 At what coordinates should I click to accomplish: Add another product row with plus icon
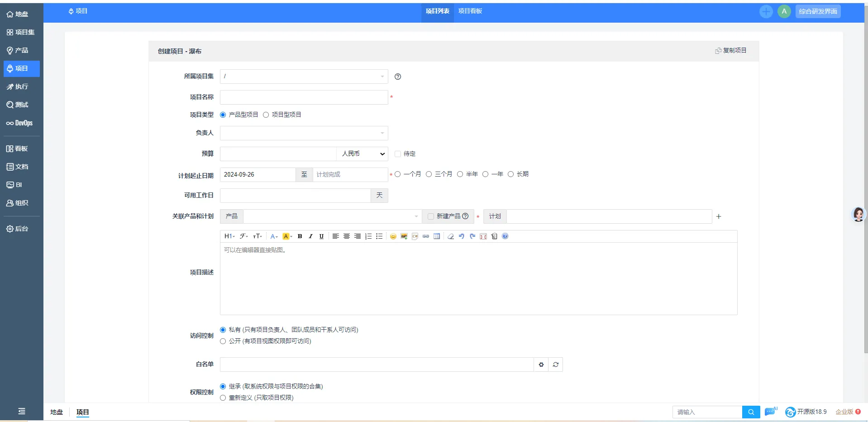719,216
